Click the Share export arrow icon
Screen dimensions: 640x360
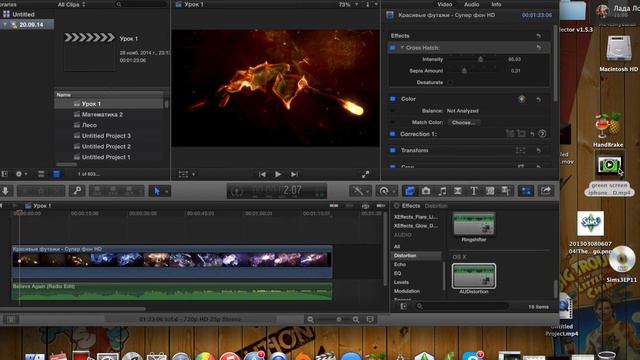(x=546, y=191)
